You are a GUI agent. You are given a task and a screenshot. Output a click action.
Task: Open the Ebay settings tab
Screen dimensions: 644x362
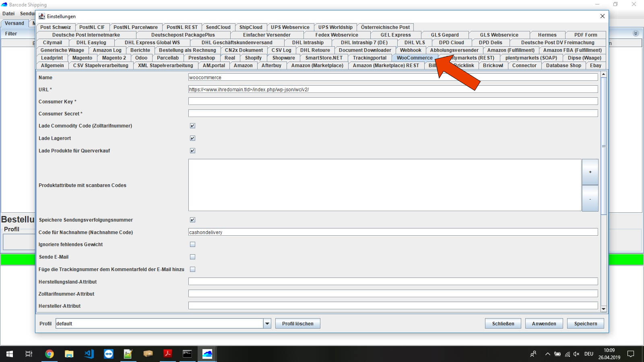tap(596, 66)
